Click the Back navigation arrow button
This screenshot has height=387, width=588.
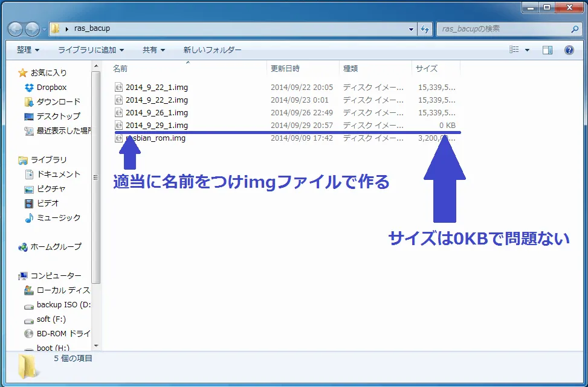[15, 28]
